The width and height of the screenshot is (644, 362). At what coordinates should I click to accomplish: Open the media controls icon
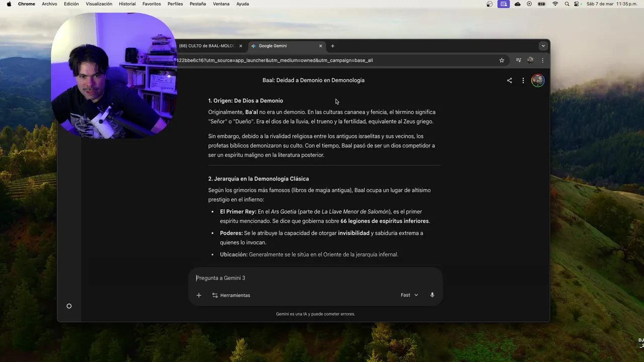(518, 60)
